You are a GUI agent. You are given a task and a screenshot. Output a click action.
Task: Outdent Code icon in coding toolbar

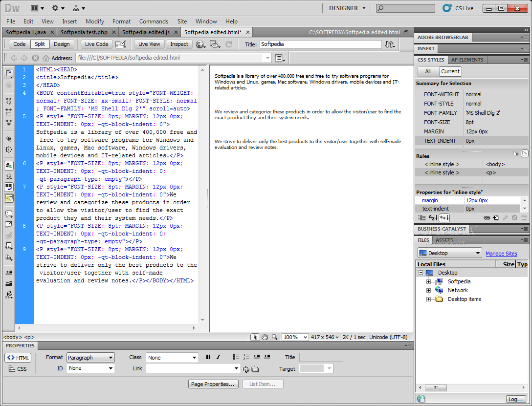click(9, 283)
